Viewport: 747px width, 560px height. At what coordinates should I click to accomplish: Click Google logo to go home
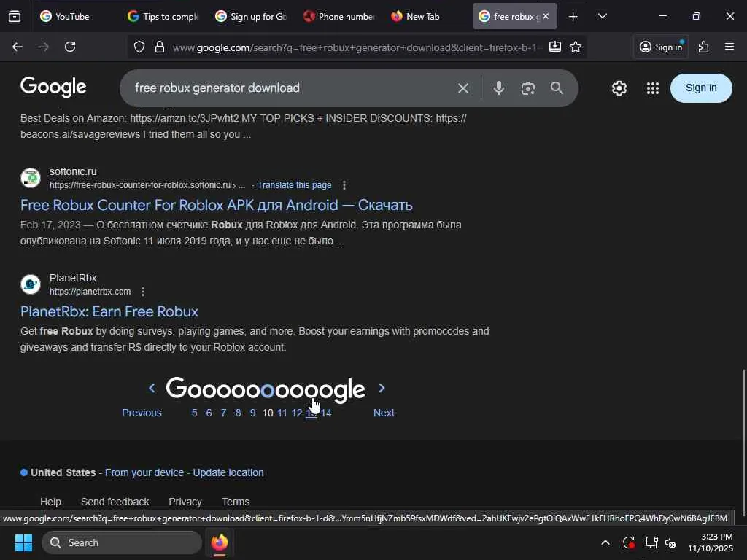(x=53, y=87)
